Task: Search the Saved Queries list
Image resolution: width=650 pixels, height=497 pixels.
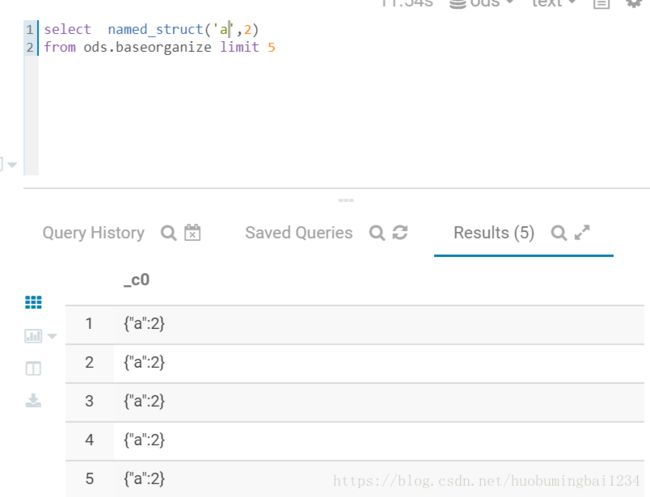Action: coord(377,233)
